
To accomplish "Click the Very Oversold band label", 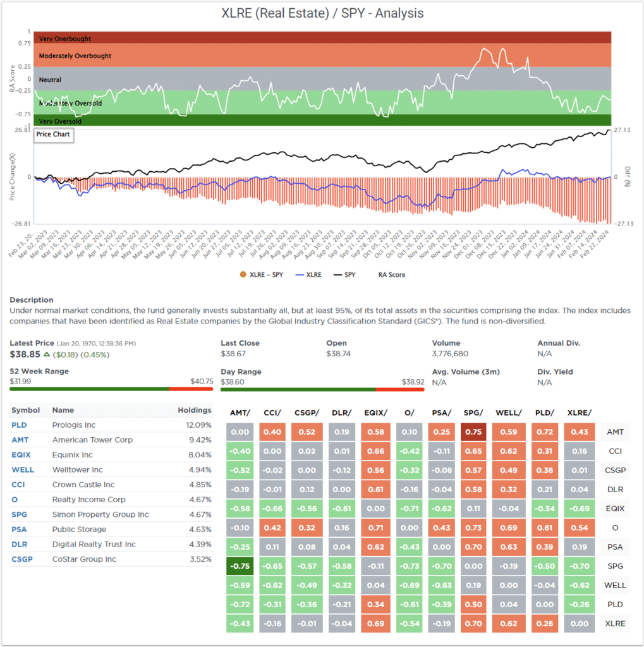I will click(60, 121).
